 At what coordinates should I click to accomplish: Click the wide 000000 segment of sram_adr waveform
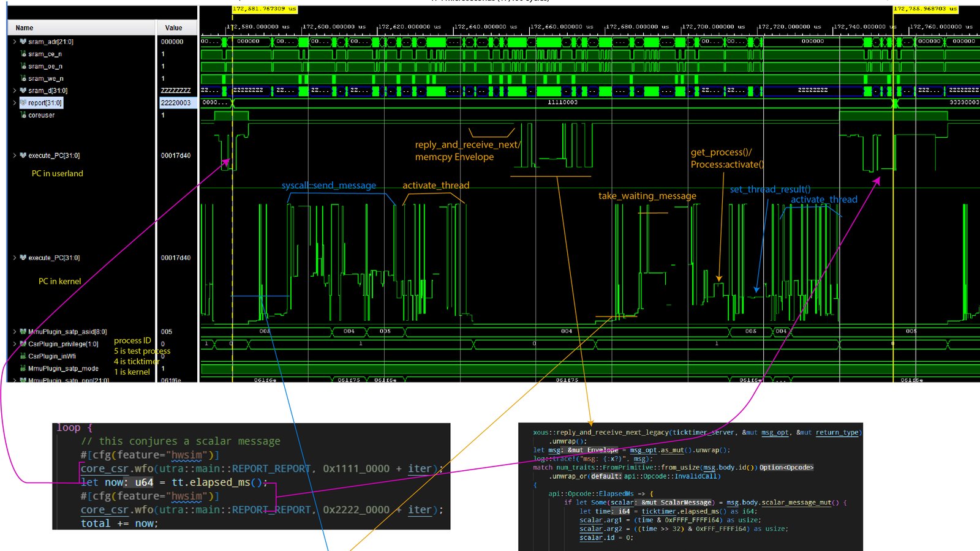click(x=813, y=42)
